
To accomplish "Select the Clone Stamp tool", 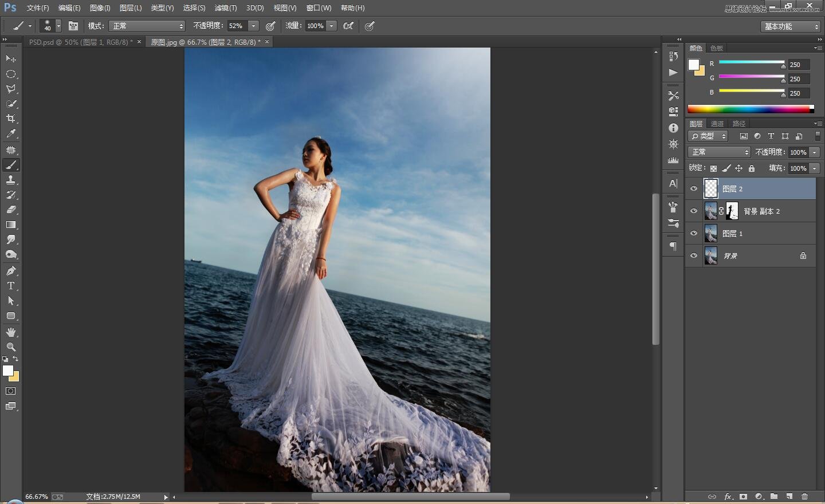I will click(11, 180).
